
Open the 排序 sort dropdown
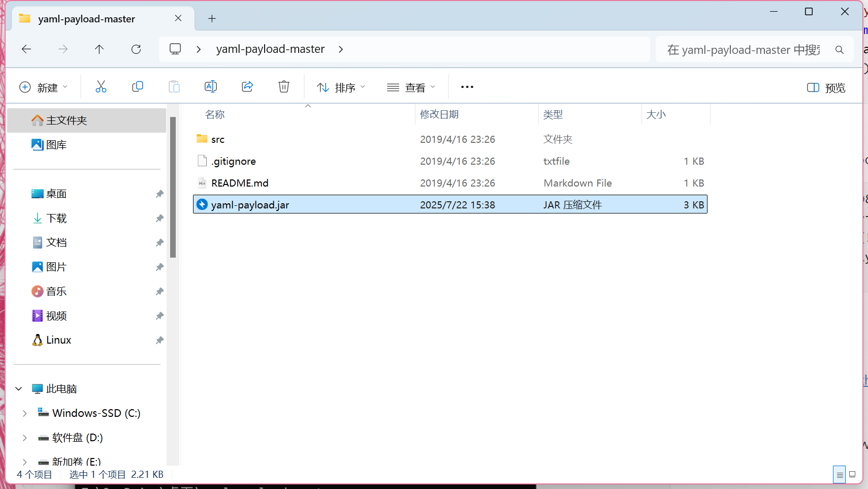pos(341,87)
